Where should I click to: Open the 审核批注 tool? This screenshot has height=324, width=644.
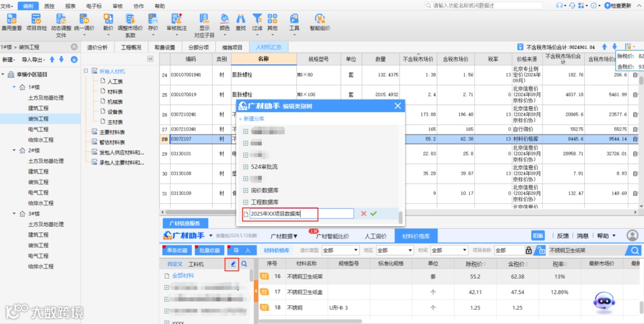(177, 22)
